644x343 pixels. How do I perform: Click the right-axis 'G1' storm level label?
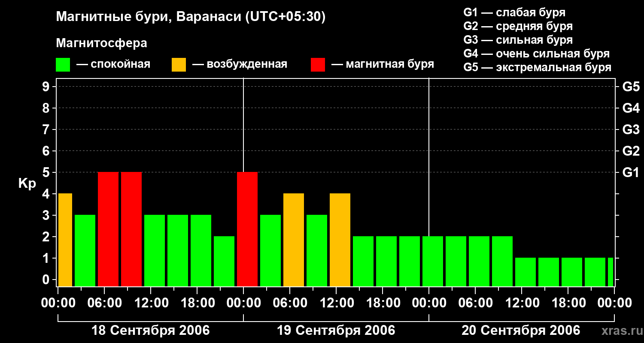coord(631,172)
